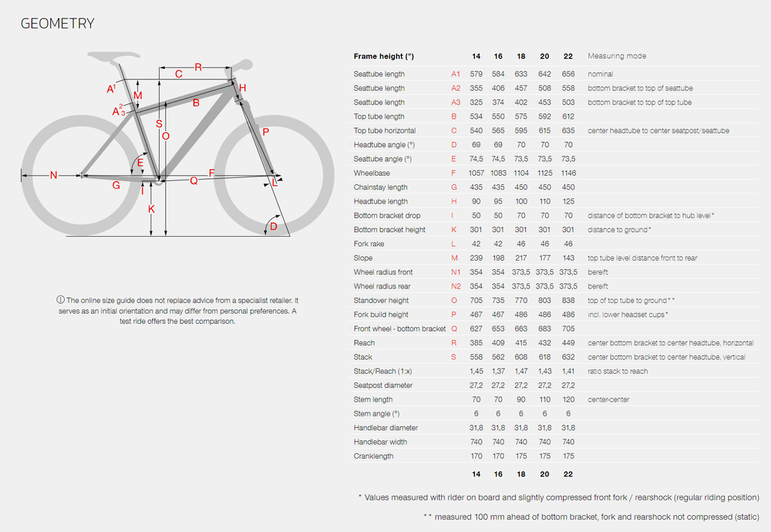Click the red letter K label under the bottom bracket

tap(152, 209)
